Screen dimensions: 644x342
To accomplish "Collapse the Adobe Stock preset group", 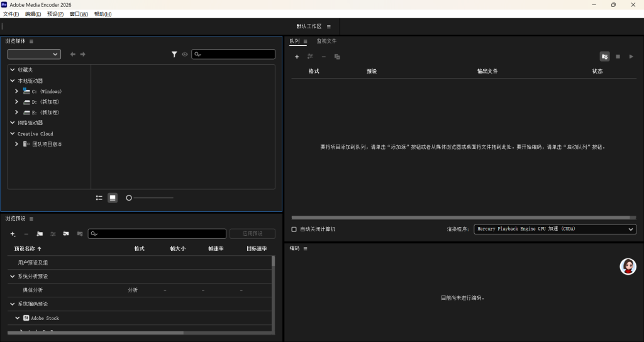I will (x=17, y=318).
